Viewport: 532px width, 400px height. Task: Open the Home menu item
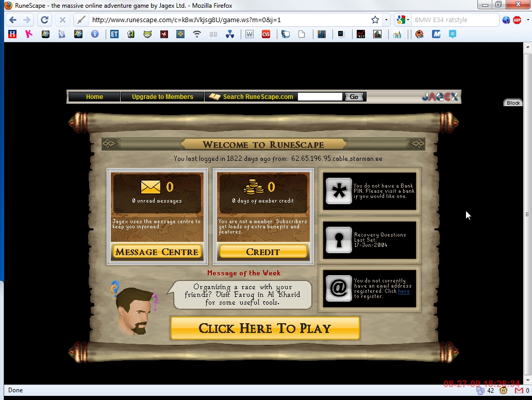pos(94,97)
